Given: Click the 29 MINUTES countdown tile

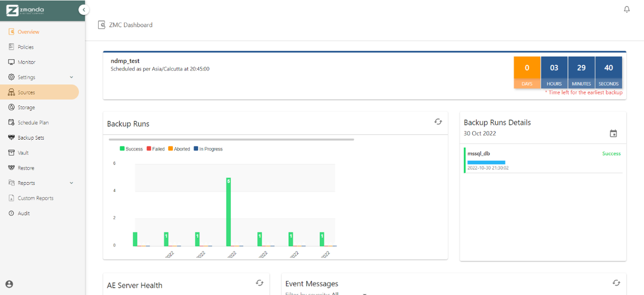Looking at the screenshot, I should coord(581,72).
